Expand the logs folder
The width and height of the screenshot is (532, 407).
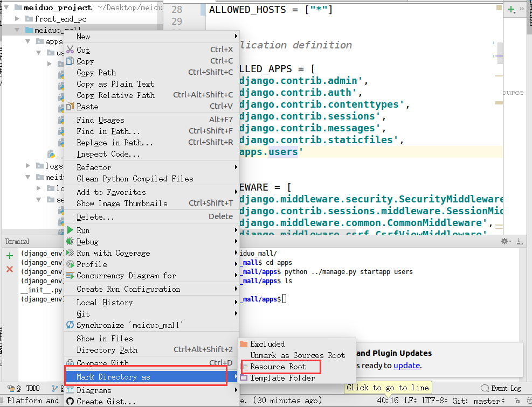[x=28, y=165]
